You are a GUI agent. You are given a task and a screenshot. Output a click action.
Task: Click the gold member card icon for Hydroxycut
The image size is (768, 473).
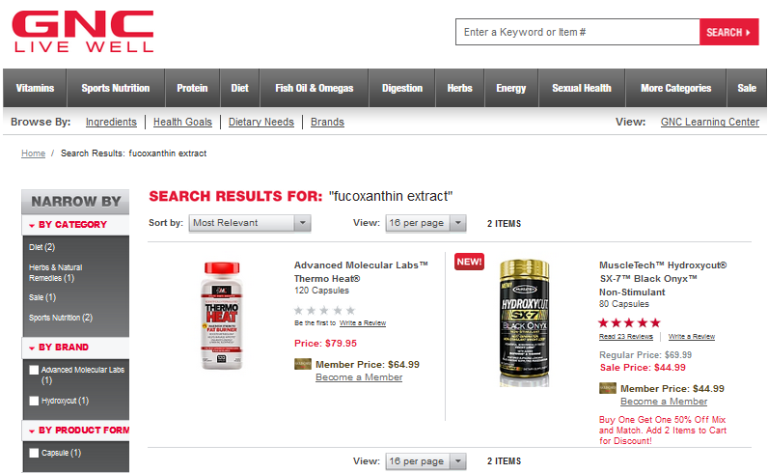click(x=607, y=388)
